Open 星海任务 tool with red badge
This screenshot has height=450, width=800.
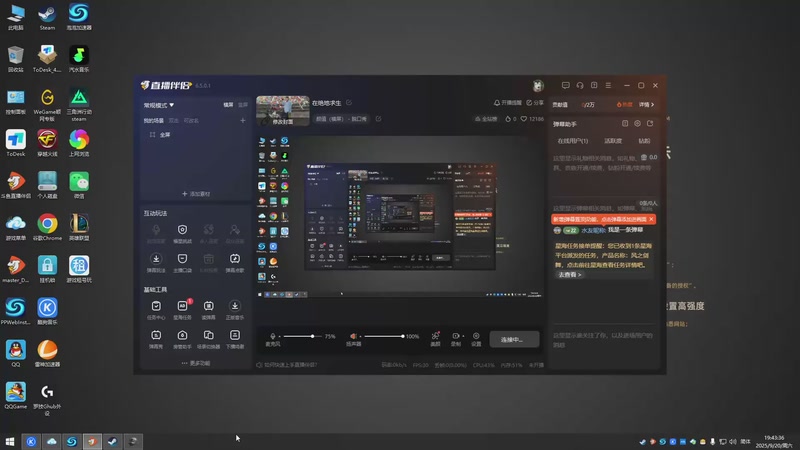point(182,309)
